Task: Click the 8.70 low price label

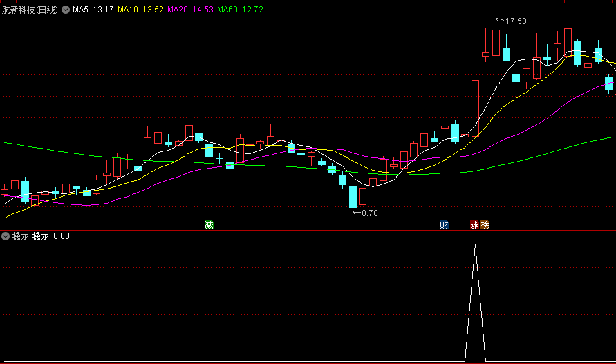Action: click(x=370, y=213)
